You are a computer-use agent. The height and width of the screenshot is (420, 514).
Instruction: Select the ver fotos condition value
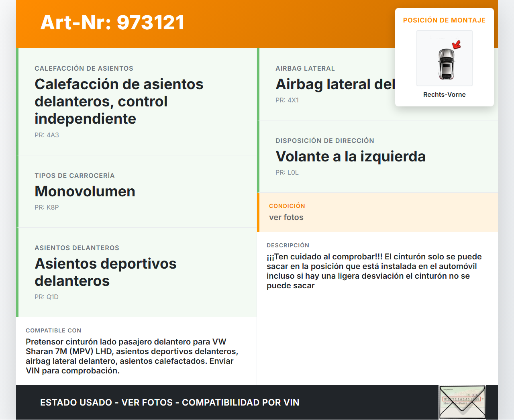coord(286,217)
